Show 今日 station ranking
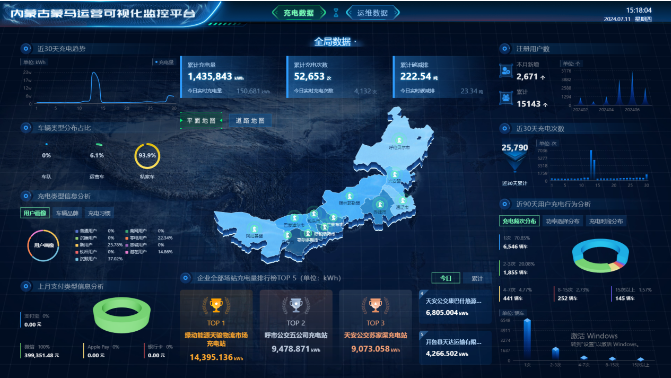671x378 pixels. click(445, 278)
